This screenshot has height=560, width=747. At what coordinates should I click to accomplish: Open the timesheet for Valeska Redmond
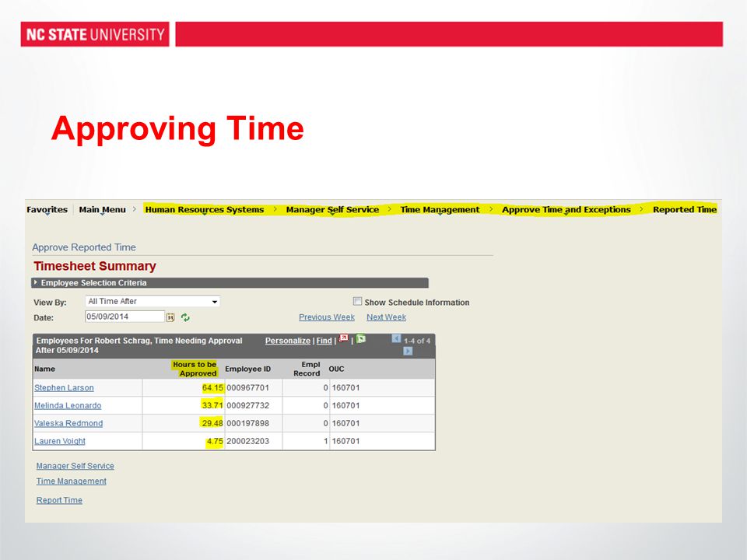[68, 423]
